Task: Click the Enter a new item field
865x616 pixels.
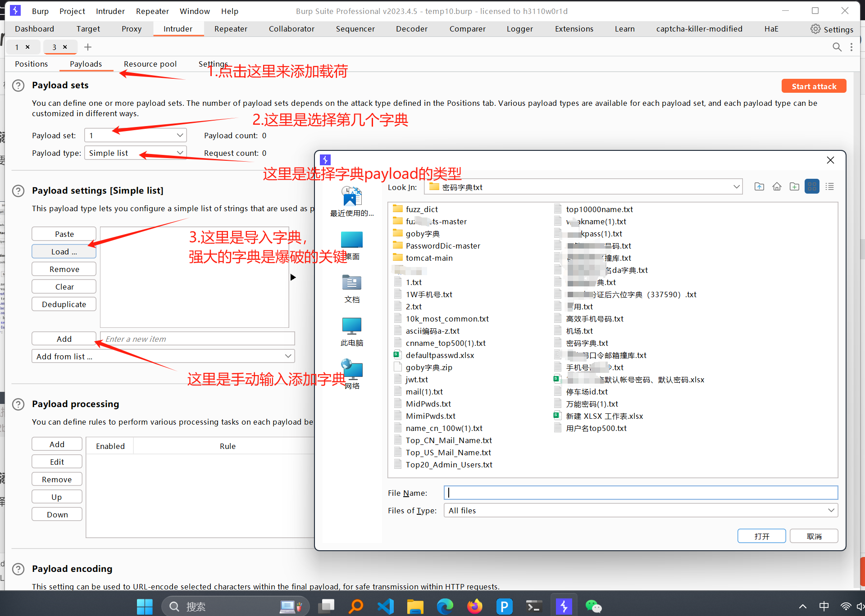Action: [197, 339]
